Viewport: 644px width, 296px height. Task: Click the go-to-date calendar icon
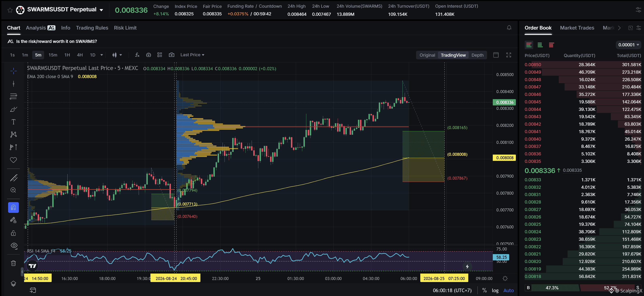point(33,290)
